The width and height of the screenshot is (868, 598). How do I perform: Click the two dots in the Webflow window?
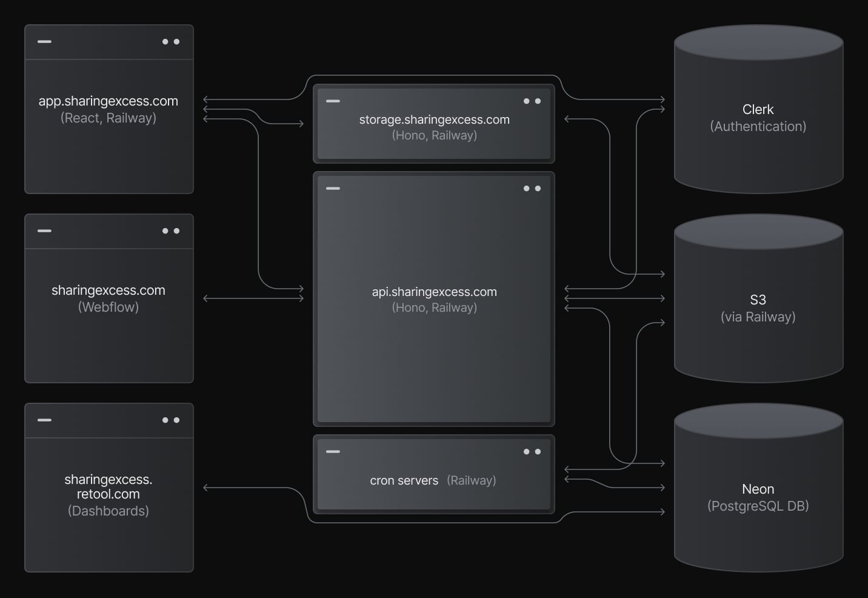pyautogui.click(x=171, y=231)
